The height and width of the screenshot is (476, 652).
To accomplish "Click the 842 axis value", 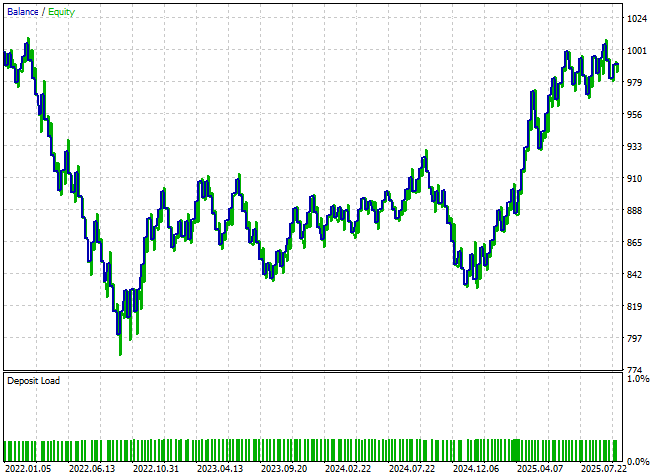I will pos(635,274).
